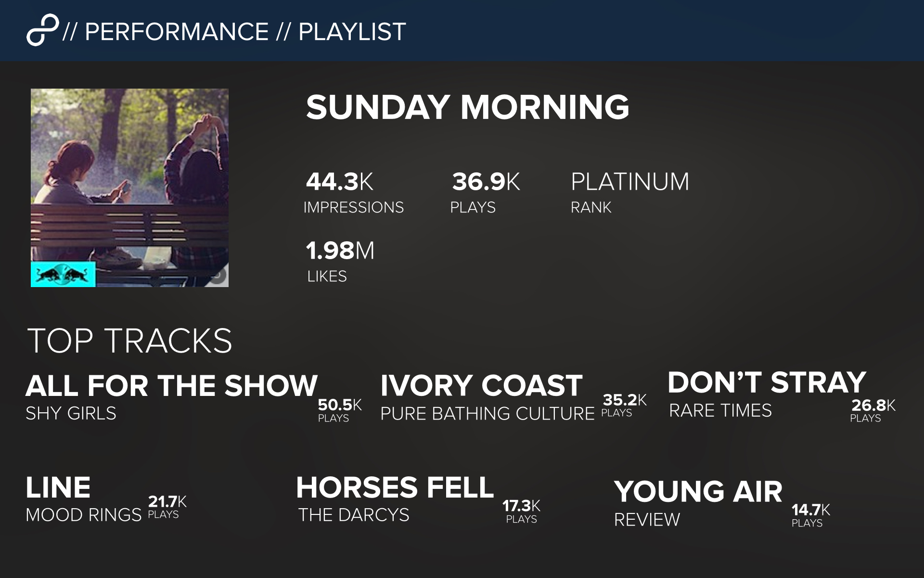Click the Pure Bathing Culture artist name
The image size is (924, 578).
point(488,414)
